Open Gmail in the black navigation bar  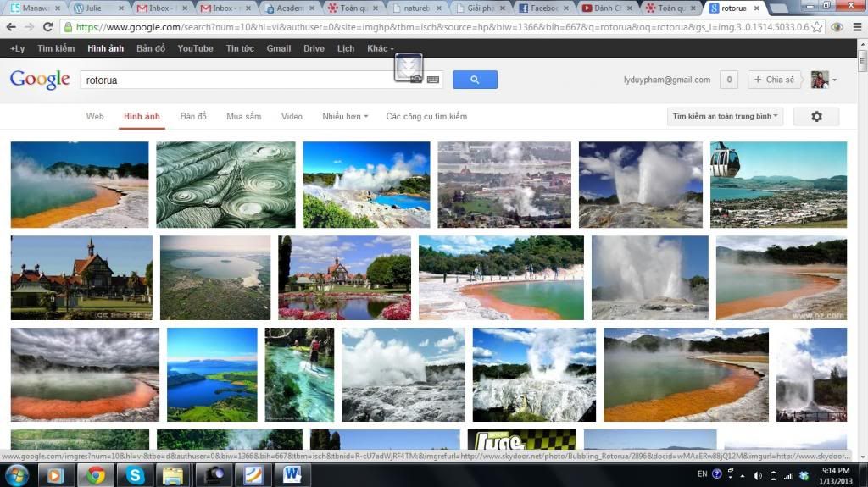(278, 49)
